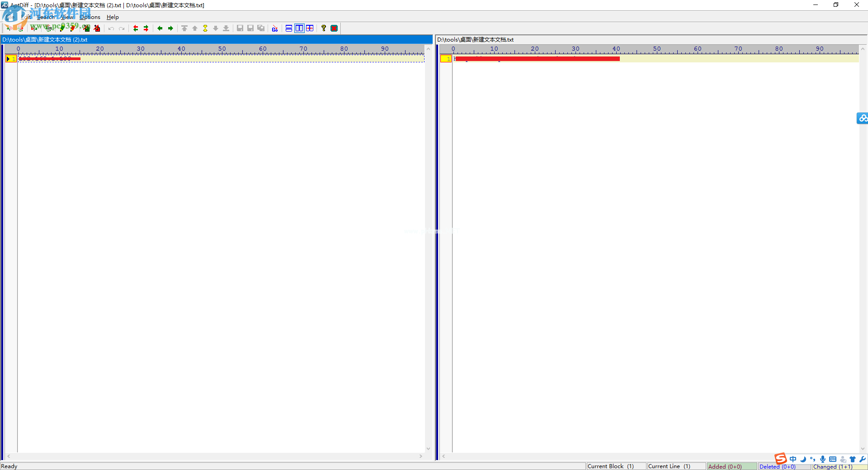The height and width of the screenshot is (470, 868).
Task: Click the right pane horizontal scroll left arrow
Action: click(444, 456)
